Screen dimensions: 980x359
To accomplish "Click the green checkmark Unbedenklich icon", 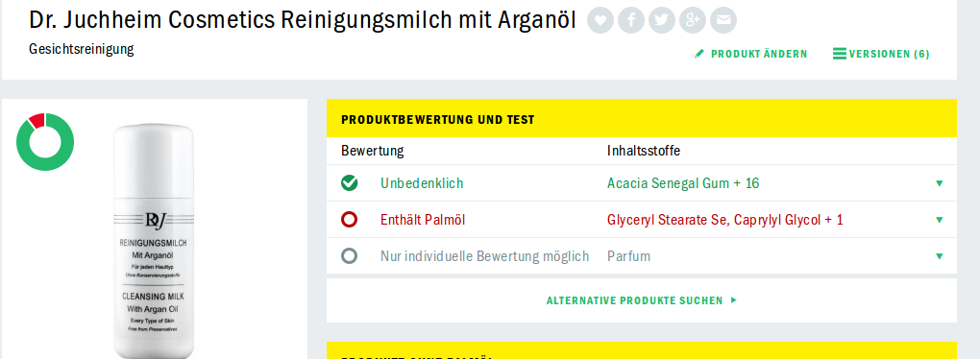I will click(x=350, y=183).
